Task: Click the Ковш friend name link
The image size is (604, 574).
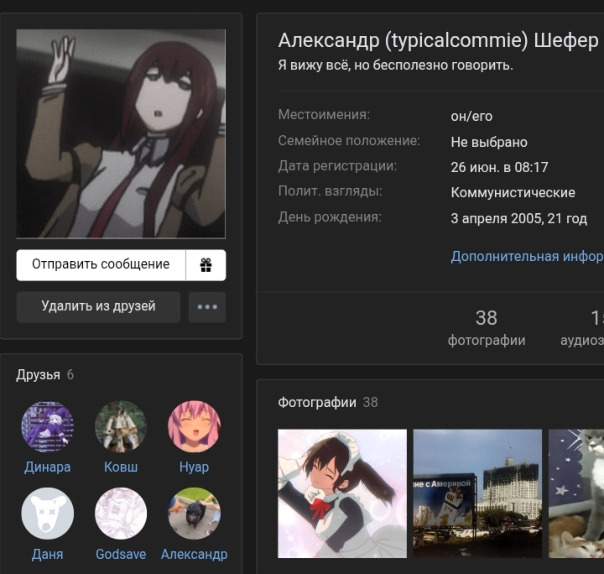Action: point(121,467)
